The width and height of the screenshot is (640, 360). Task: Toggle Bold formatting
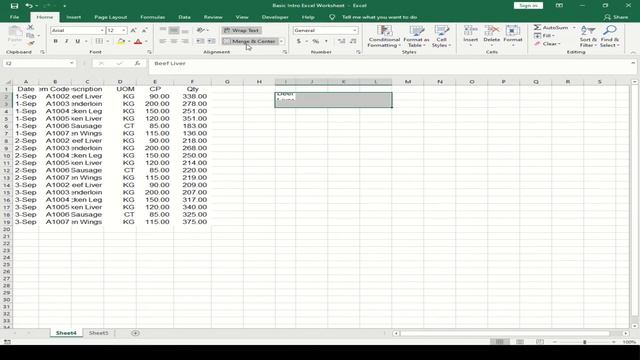(56, 41)
